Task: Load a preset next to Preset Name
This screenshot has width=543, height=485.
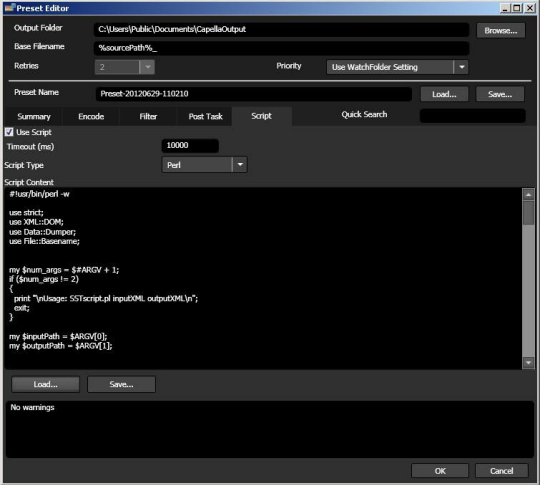Action: tap(444, 94)
